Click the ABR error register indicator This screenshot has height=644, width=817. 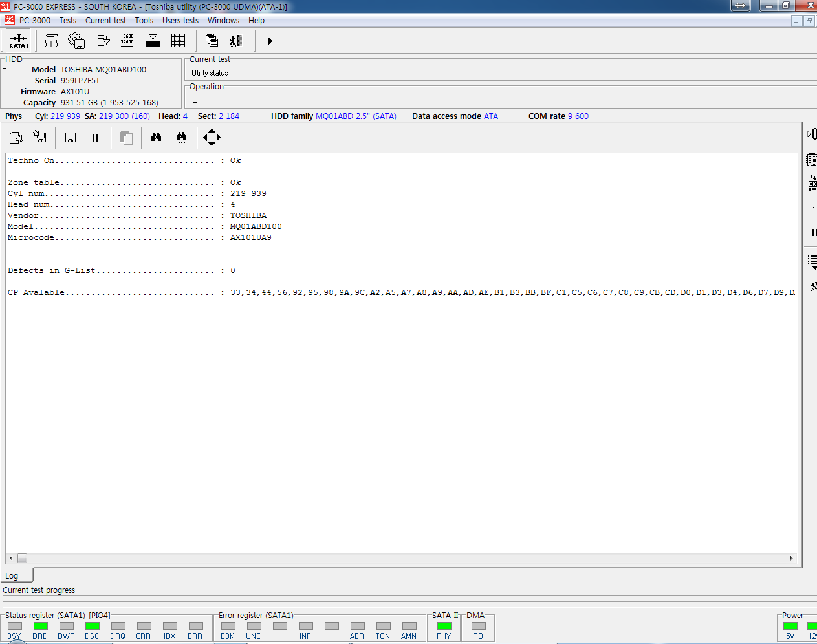click(357, 626)
